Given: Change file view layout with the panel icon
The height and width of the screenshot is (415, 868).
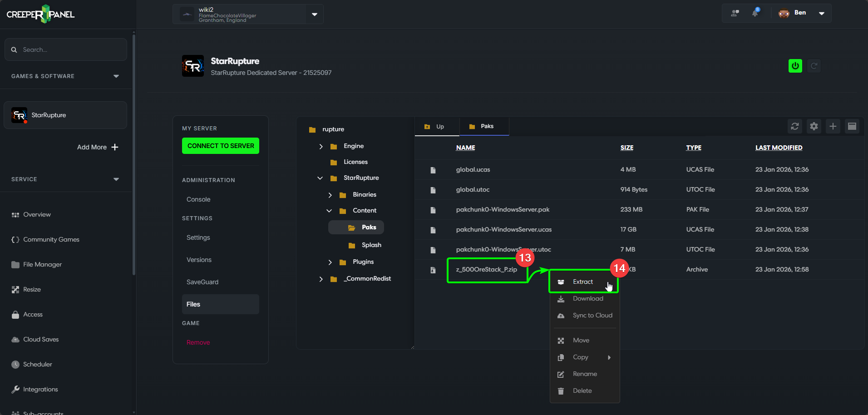Looking at the screenshot, I should (852, 126).
